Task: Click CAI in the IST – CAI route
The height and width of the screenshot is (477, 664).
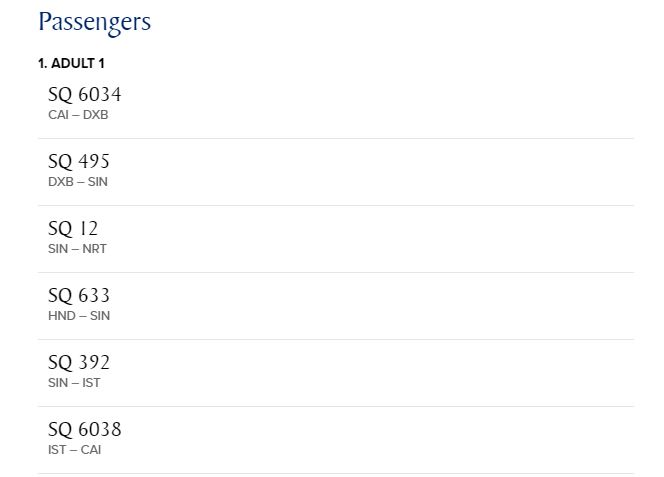Action: 91,450
